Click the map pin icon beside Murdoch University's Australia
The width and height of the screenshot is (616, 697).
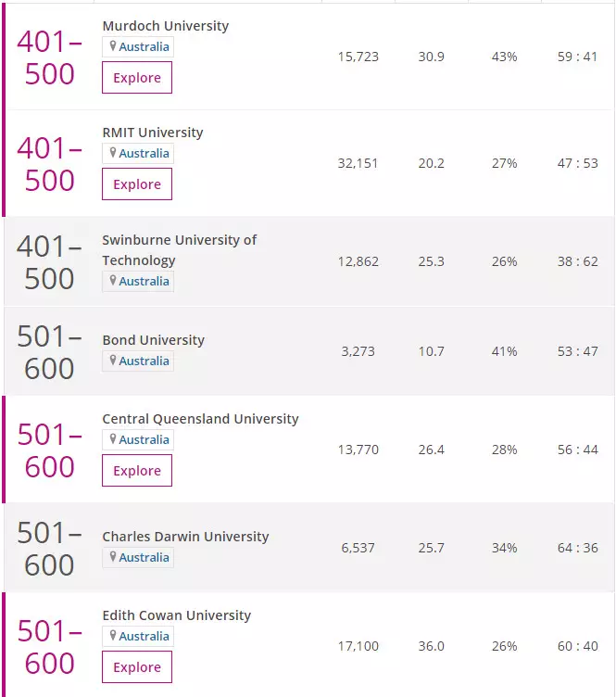point(113,46)
